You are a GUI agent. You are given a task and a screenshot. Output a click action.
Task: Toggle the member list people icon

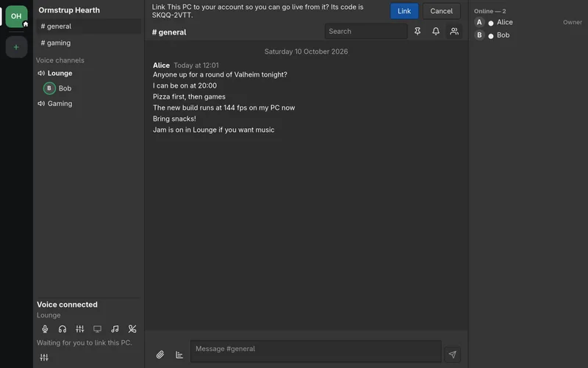[x=454, y=31]
